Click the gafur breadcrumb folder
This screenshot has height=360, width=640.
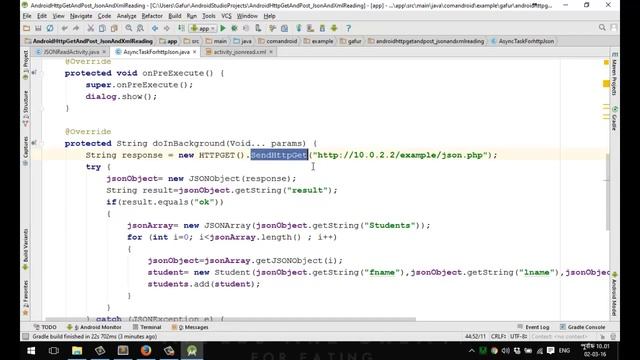[x=351, y=41]
